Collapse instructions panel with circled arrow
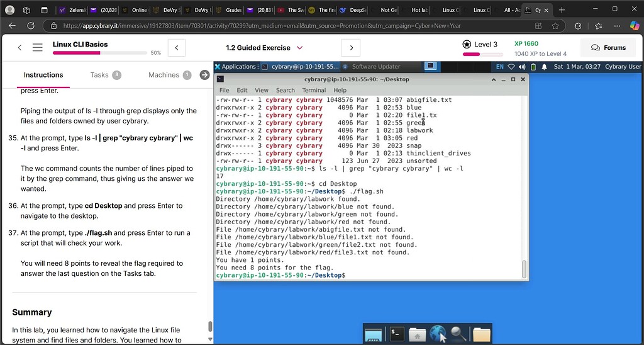The width and height of the screenshot is (644, 345). coord(204,75)
